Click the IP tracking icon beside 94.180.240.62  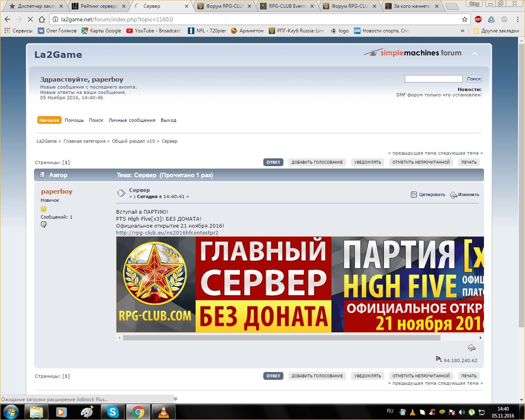click(438, 359)
